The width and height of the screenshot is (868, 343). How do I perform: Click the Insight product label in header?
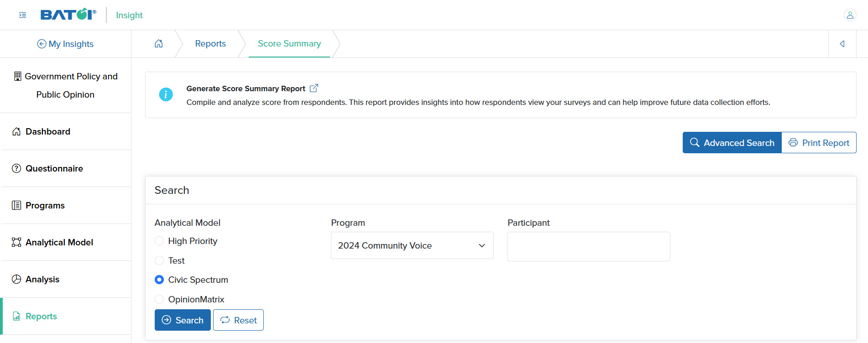[x=129, y=15]
